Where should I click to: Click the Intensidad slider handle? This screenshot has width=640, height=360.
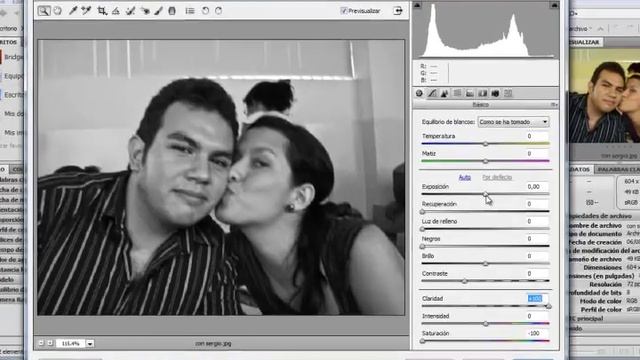click(x=485, y=324)
